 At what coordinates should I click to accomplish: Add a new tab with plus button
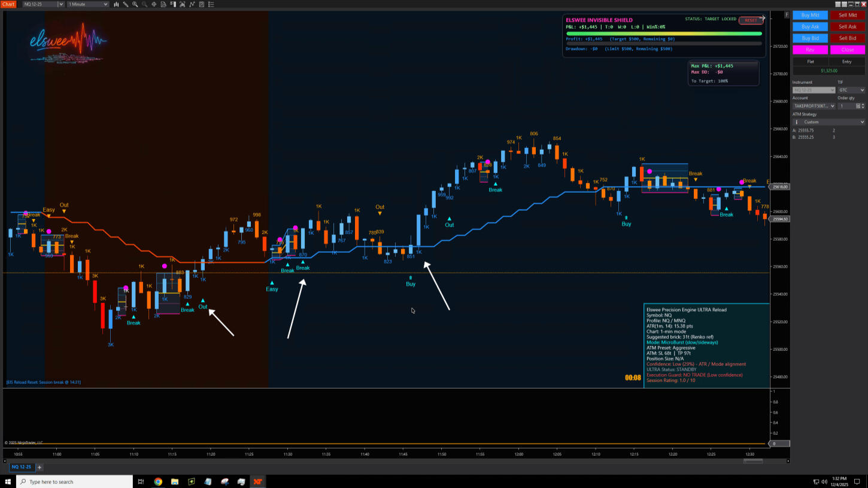coord(40,467)
